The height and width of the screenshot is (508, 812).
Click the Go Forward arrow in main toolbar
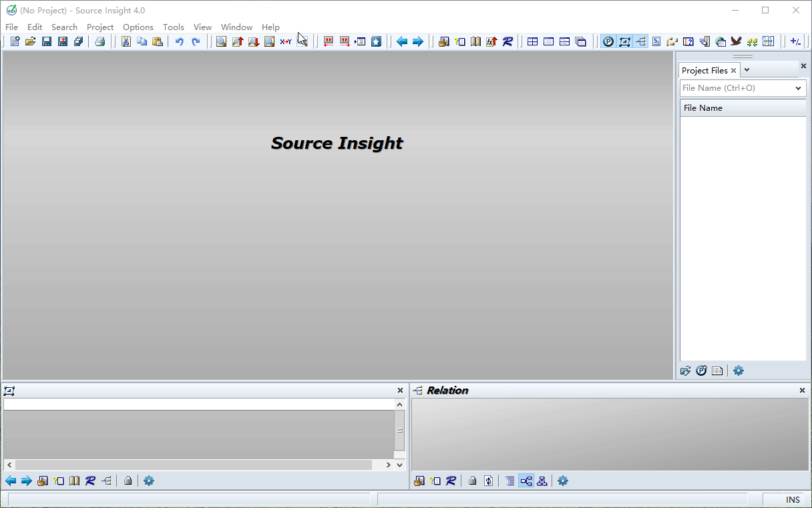click(x=418, y=41)
